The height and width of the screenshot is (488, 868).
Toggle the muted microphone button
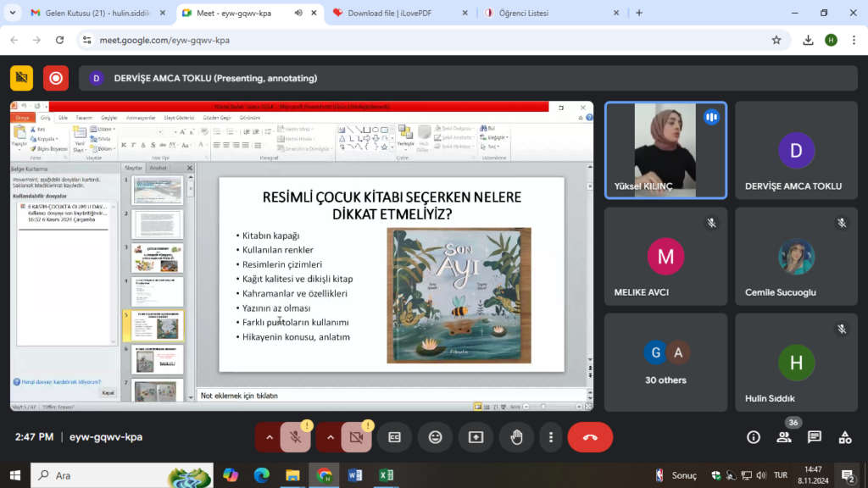pos(295,437)
